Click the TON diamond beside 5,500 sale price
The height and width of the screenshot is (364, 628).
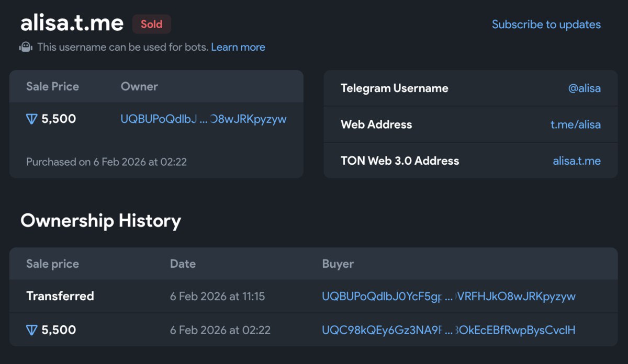tap(32, 119)
